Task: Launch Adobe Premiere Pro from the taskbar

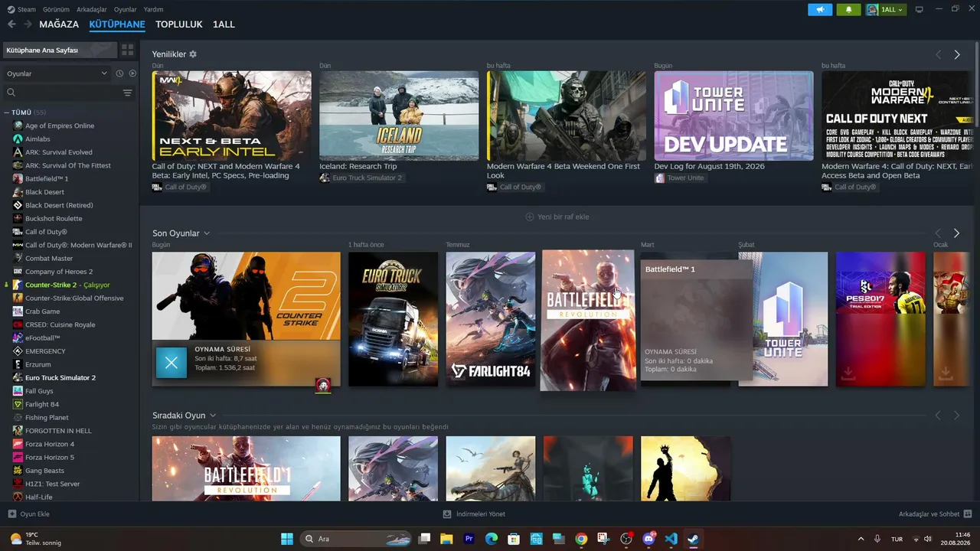Action: [x=469, y=539]
